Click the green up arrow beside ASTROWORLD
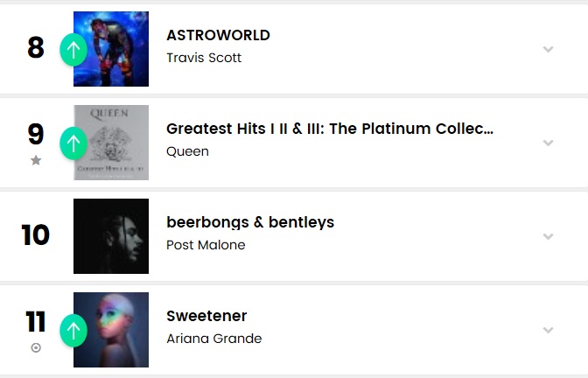This screenshot has width=588, height=378. coord(73,50)
